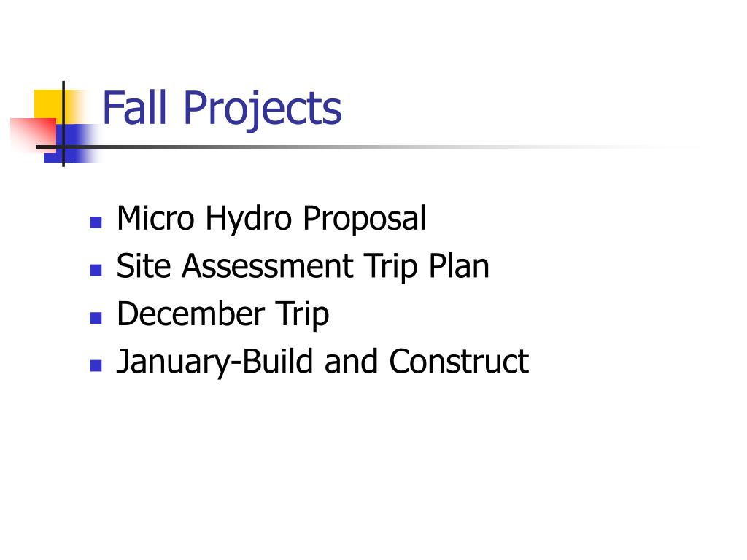The width and height of the screenshot is (747, 560).
Task: Click the red gradient square in title decoration
Action: pos(32,133)
